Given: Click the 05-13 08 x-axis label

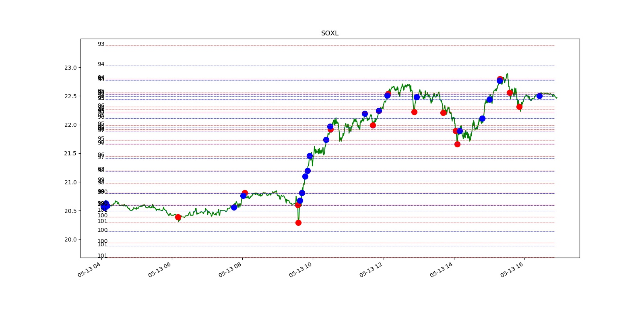Looking at the screenshot, I should tap(230, 269).
